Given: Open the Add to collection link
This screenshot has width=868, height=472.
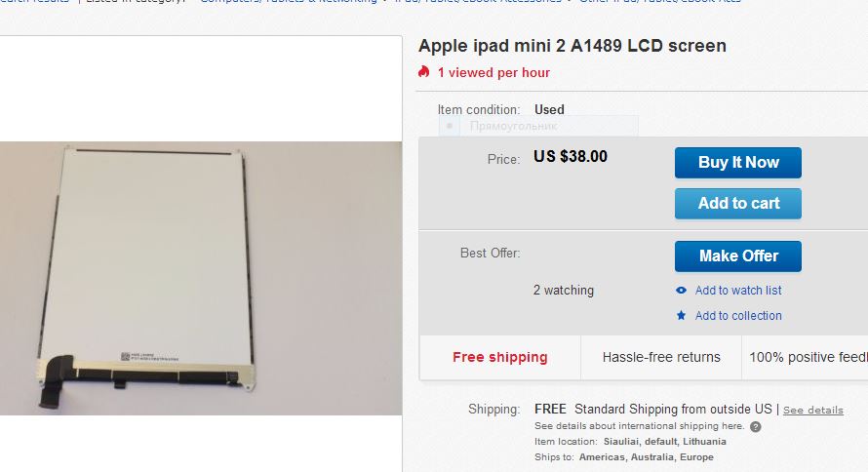Looking at the screenshot, I should tap(738, 315).
